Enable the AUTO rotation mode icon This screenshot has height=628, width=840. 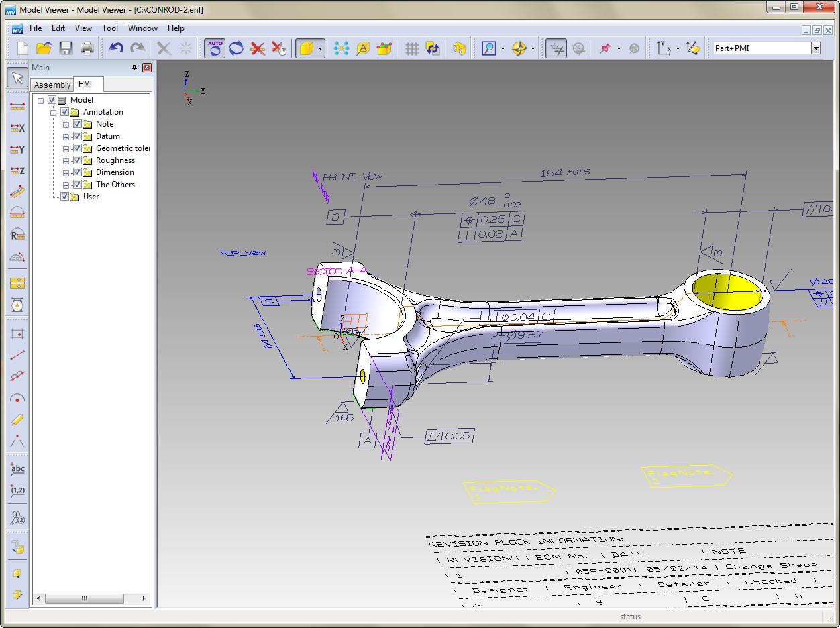coord(214,48)
